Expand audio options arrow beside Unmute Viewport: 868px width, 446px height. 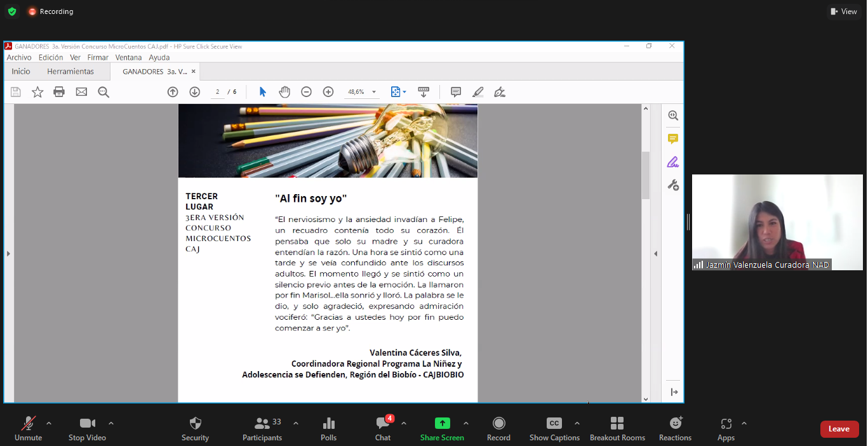click(49, 423)
